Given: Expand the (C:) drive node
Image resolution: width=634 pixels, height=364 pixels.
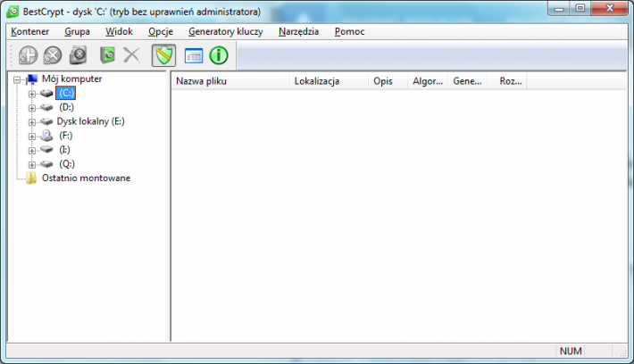Looking at the screenshot, I should point(31,94).
